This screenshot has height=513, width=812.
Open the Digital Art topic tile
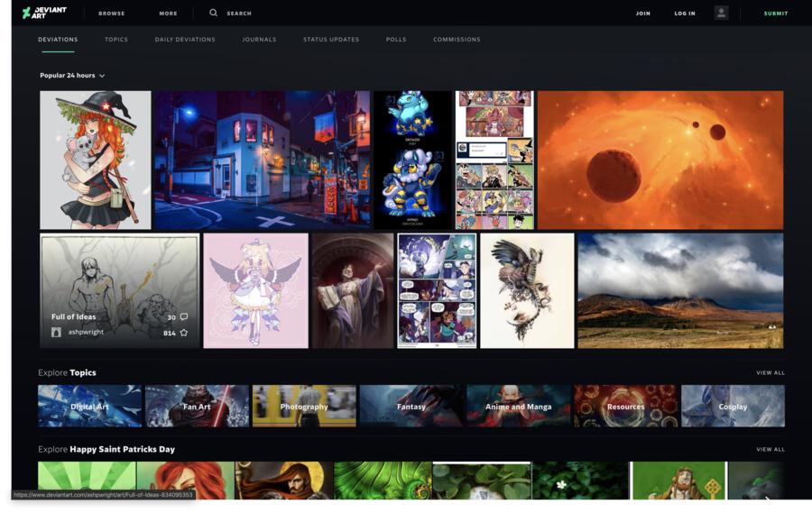[x=89, y=406]
